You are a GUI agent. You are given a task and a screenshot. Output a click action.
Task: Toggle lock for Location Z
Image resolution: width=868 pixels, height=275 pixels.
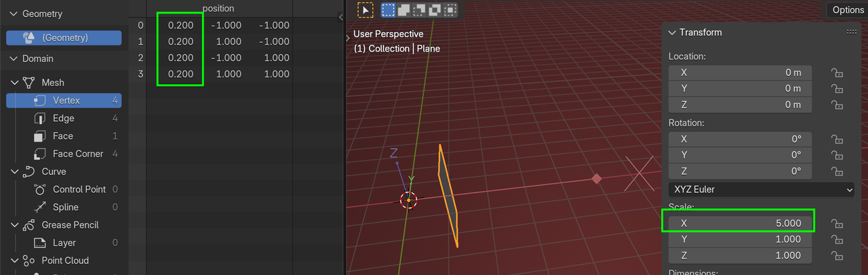[837, 105]
